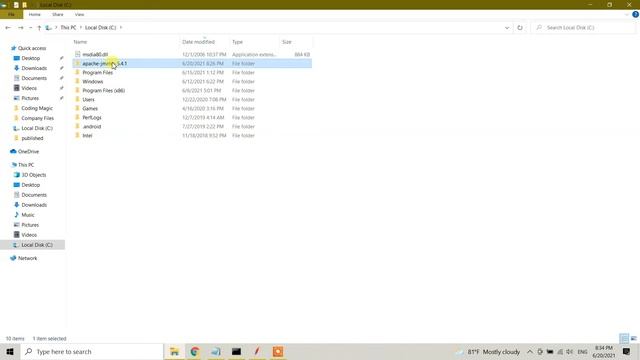Open the terminal icon on taskbar
This screenshot has height=360, width=640.
[236, 351]
